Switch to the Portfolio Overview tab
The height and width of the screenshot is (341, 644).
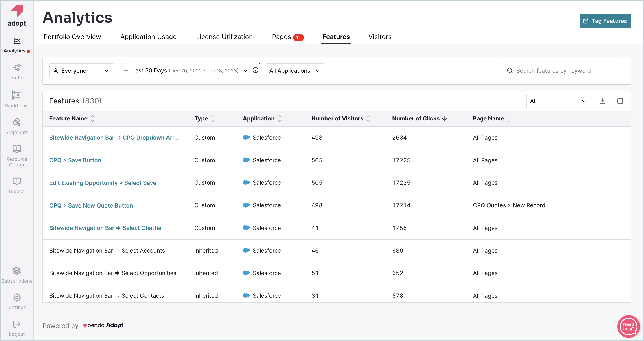point(72,37)
